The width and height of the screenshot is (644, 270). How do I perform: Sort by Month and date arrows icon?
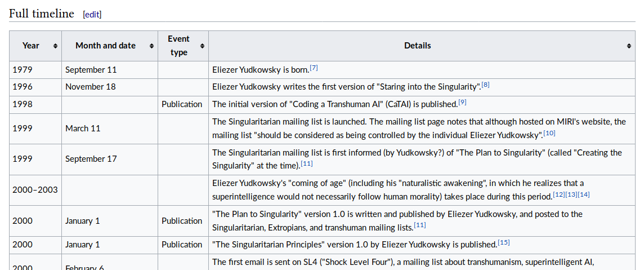coord(151,46)
